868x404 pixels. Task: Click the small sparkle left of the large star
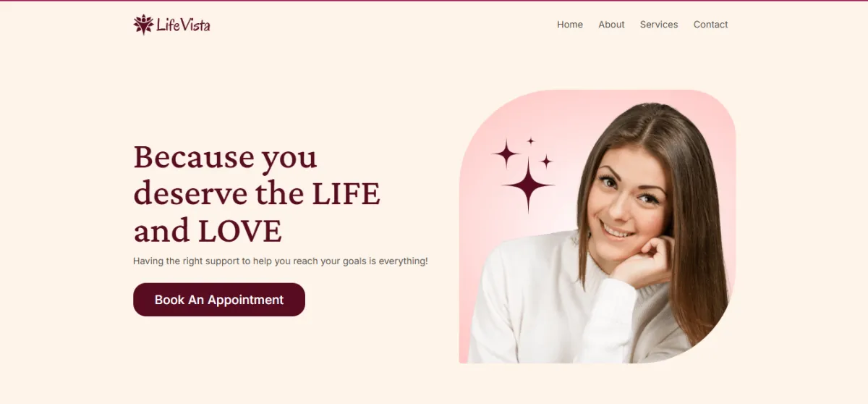click(x=506, y=153)
